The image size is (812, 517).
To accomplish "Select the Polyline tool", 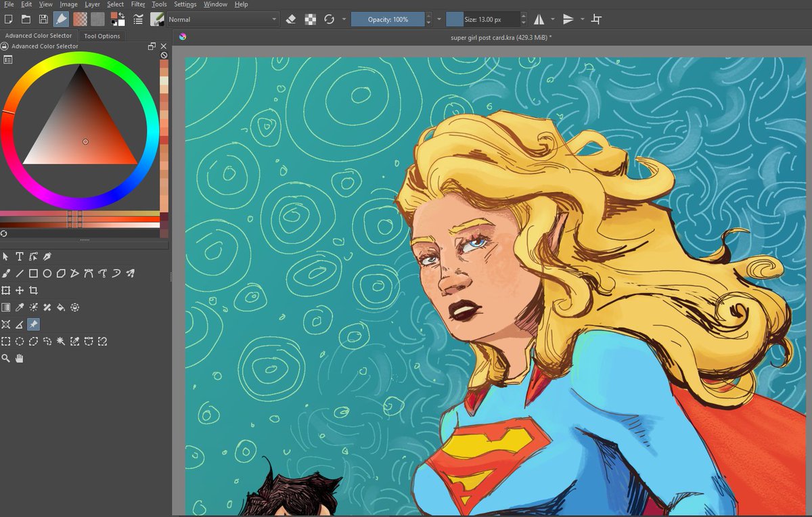I will pyautogui.click(x=74, y=273).
